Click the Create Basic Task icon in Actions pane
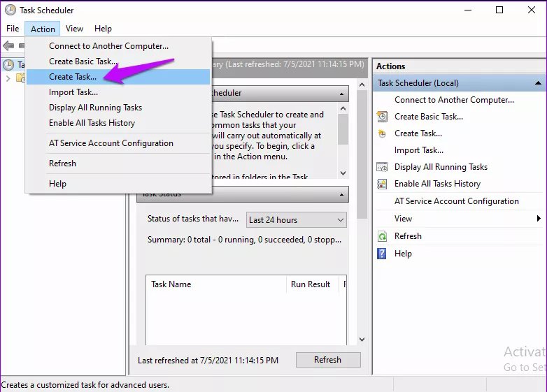 coord(383,117)
